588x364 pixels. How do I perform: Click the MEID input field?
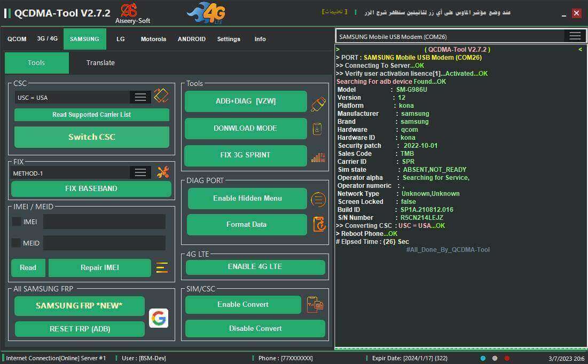click(x=104, y=243)
